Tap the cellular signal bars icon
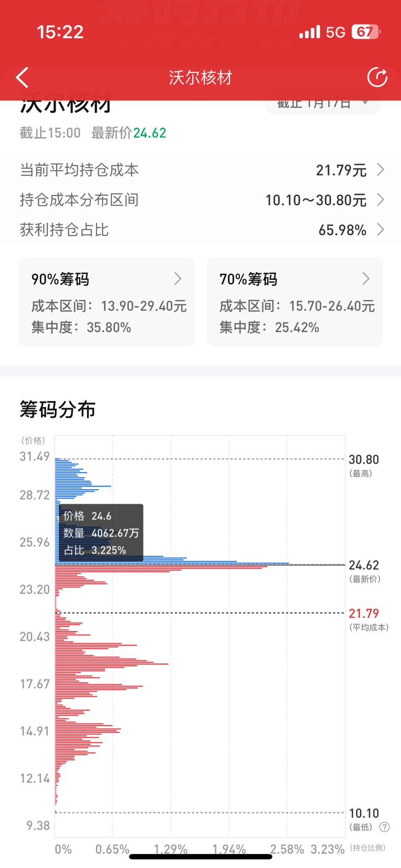The width and height of the screenshot is (401, 868). pyautogui.click(x=310, y=32)
